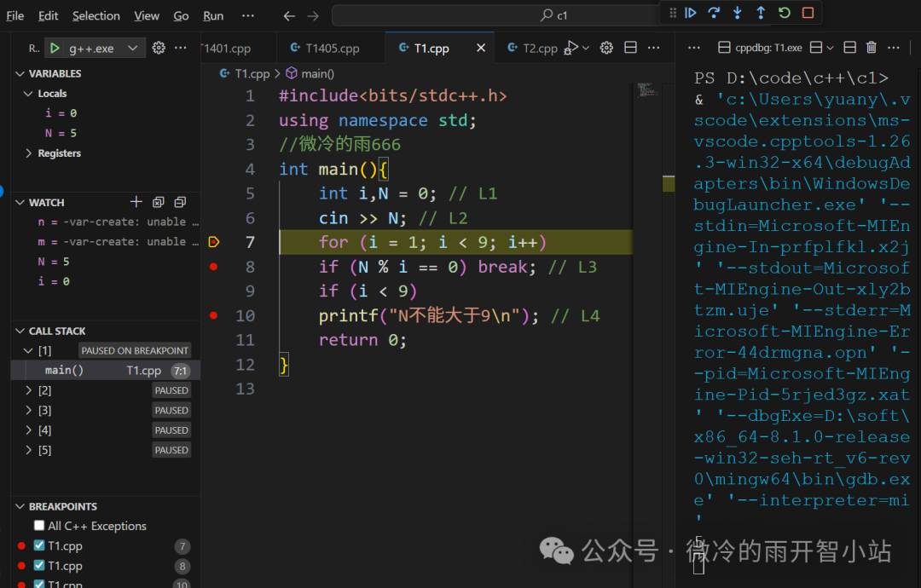Open g++.exe configuration dropdown
The image size is (921, 588).
pyautogui.click(x=133, y=48)
